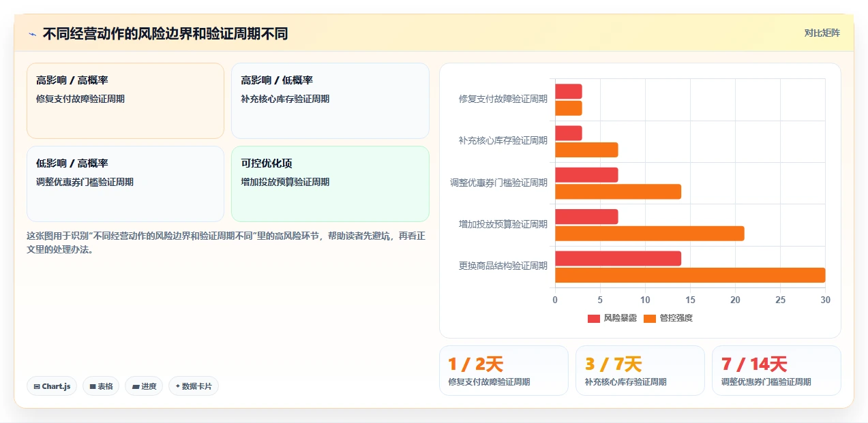
Task: Click the orange bar for 修复支付故障验证周期
Action: pyautogui.click(x=569, y=108)
